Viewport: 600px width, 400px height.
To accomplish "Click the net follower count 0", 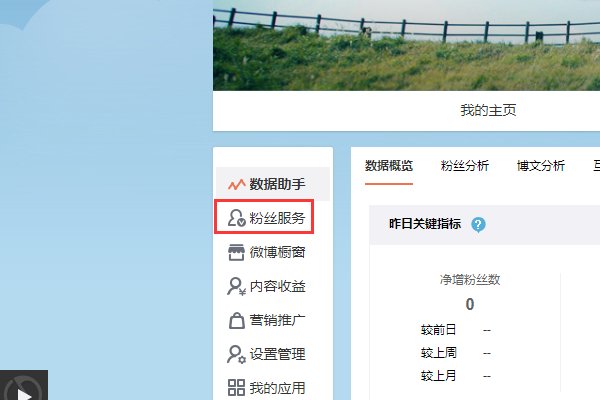I will coord(470,304).
